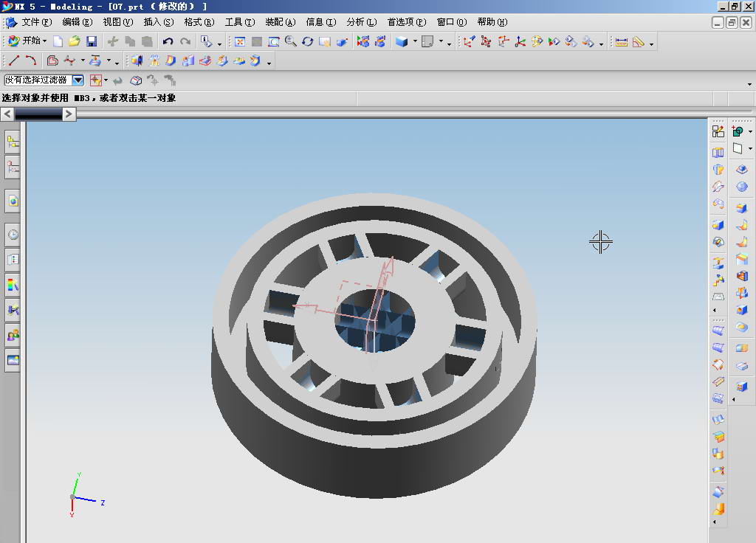Open the 视图(V) menu
The height and width of the screenshot is (543, 756).
pos(117,22)
